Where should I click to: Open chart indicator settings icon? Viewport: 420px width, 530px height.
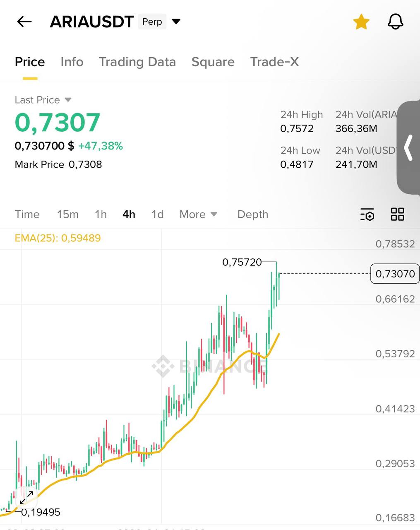click(x=367, y=214)
